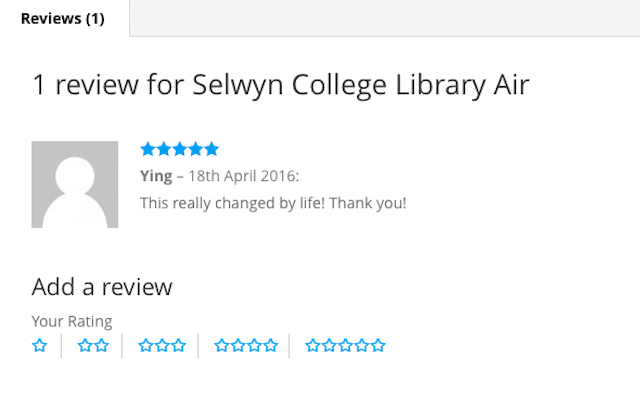Open the Reviews (1) tab
Screen dimensions: 640x394
[63, 18]
